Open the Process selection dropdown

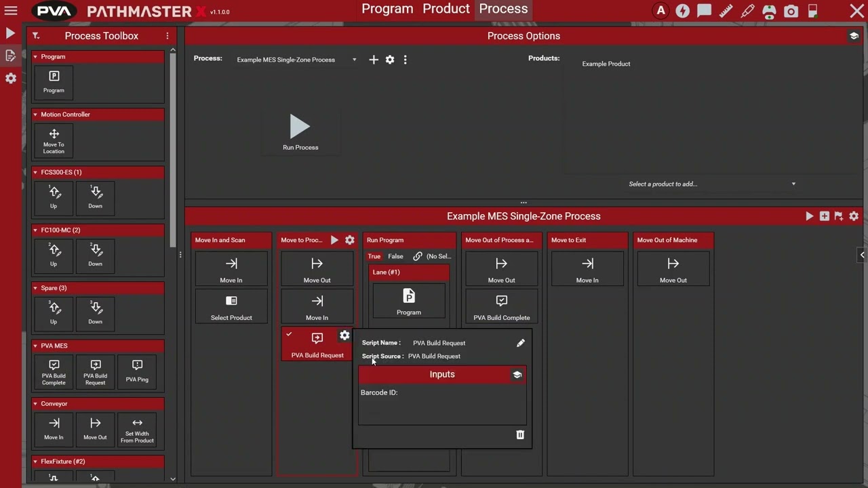pos(296,60)
